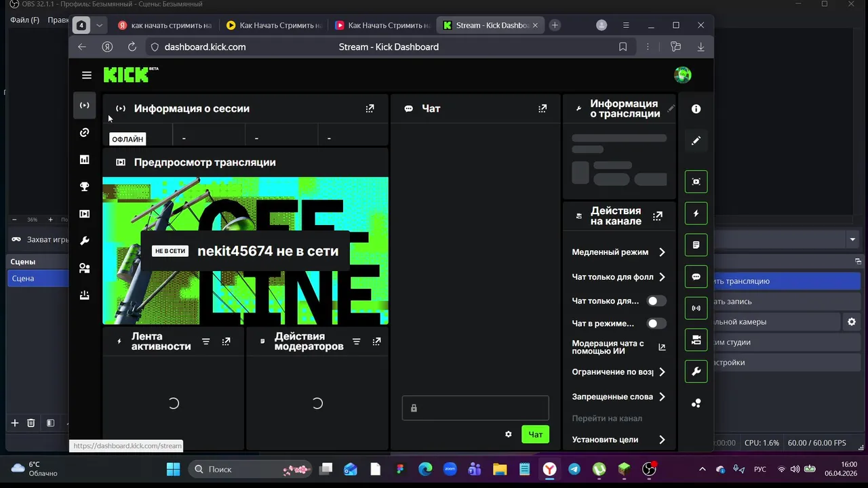Screen dimensions: 868x488
Task: Delete scene with OBS trash icon
Action: (31, 423)
